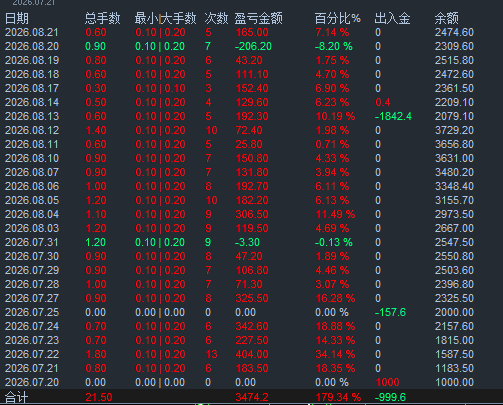
Task: Select the 2026.08.20 loss row date
Action: [32, 46]
